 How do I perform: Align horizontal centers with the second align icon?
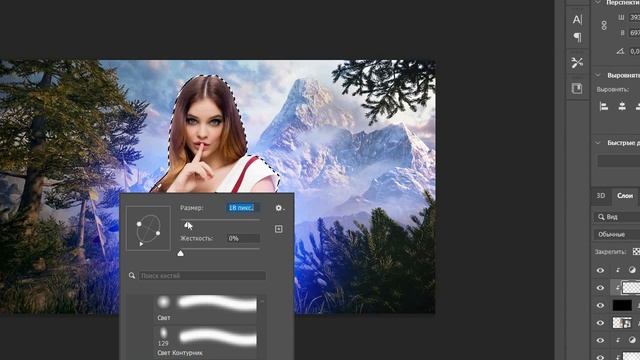pyautogui.click(x=622, y=107)
